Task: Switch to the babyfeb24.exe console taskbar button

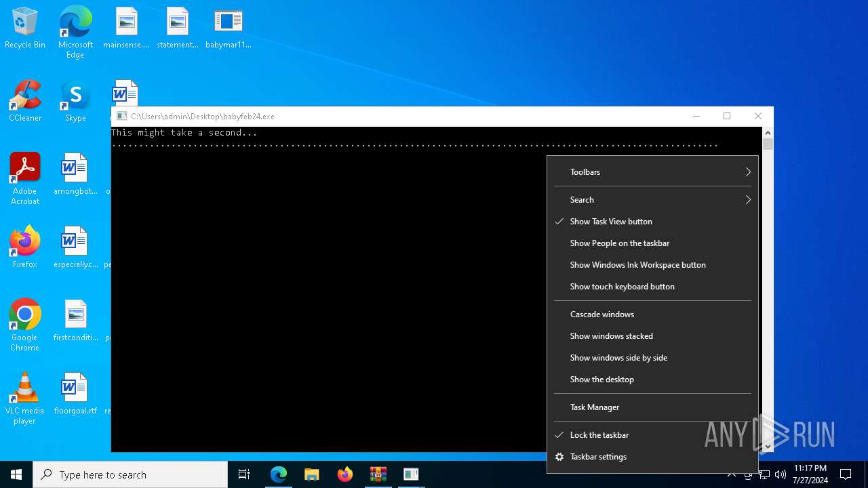Action: coord(411,474)
